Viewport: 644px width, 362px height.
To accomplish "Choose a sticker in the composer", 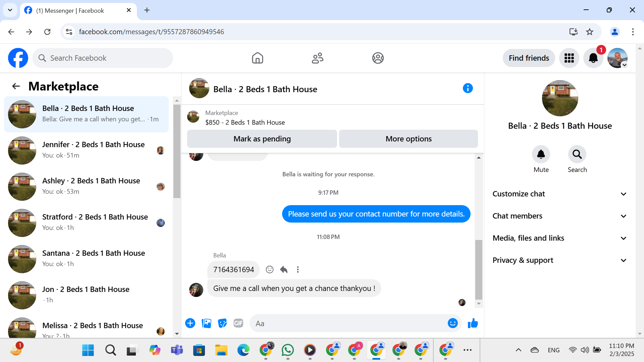I will click(222, 323).
